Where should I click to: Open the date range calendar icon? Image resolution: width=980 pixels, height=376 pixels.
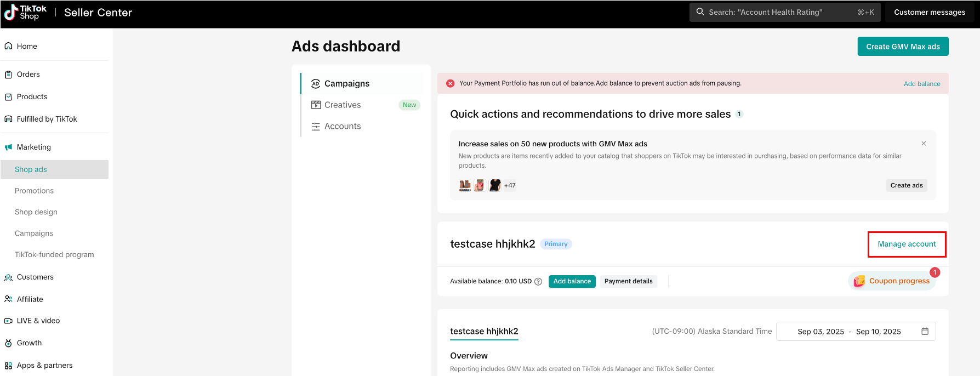[925, 332]
